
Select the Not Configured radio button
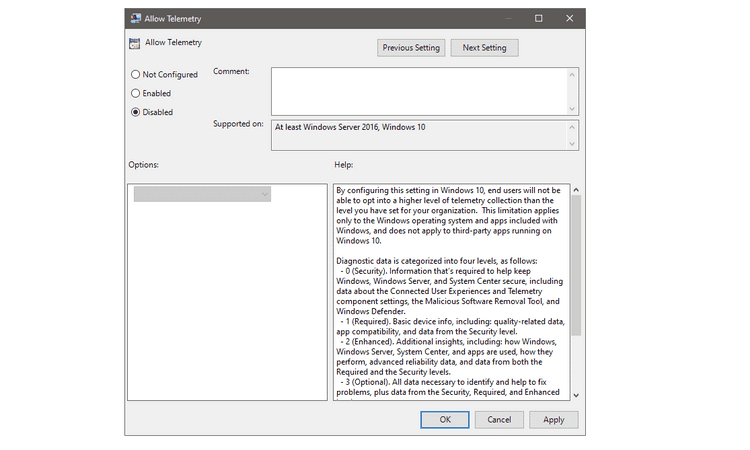pos(136,74)
